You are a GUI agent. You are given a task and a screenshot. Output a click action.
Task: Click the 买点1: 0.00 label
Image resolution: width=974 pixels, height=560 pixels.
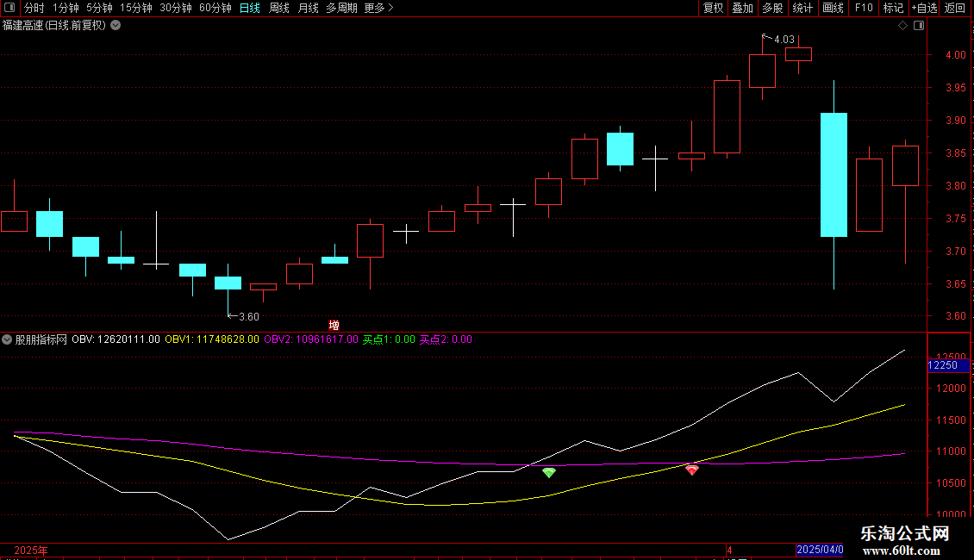389,339
